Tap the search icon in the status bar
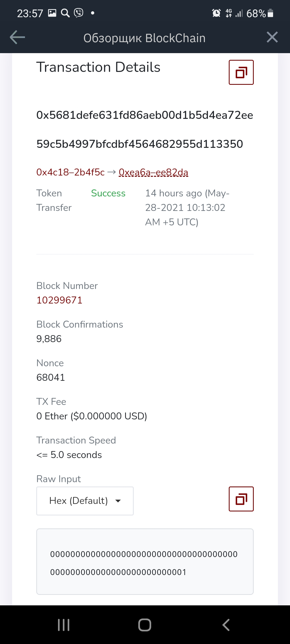 point(65,13)
